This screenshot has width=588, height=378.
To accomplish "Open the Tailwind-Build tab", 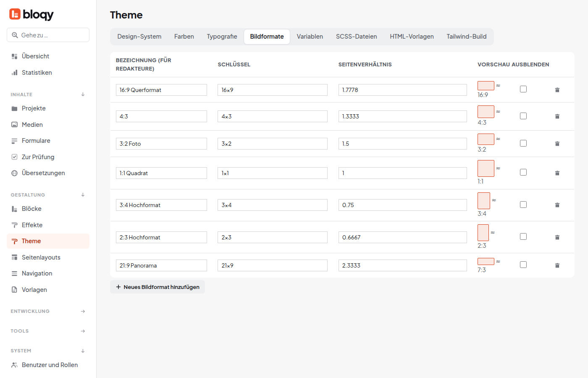I will tap(467, 37).
